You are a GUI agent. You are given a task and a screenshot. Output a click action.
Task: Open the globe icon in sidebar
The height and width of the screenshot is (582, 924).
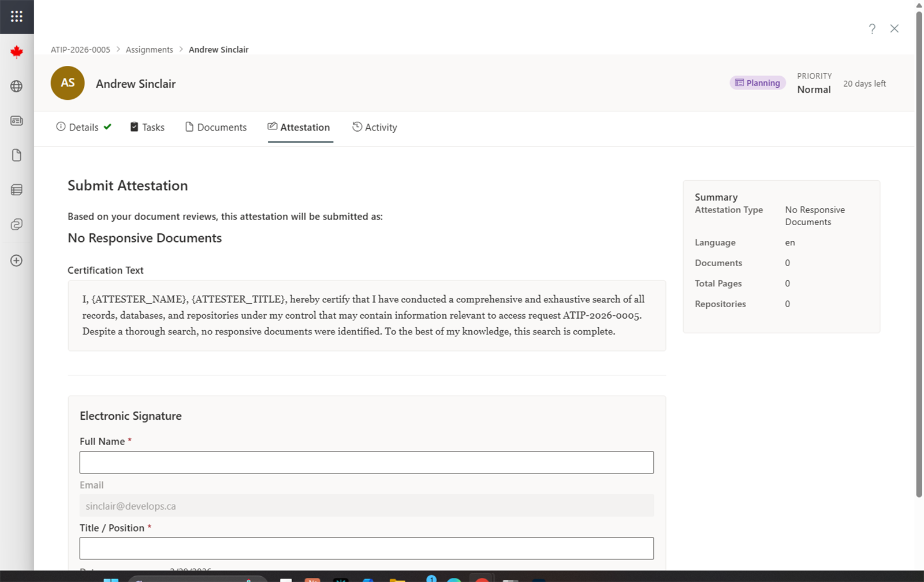17,86
